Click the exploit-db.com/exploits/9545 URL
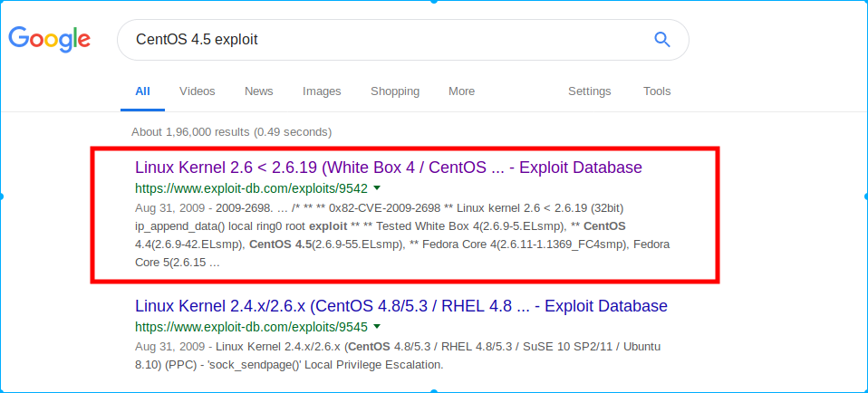 [x=251, y=327]
